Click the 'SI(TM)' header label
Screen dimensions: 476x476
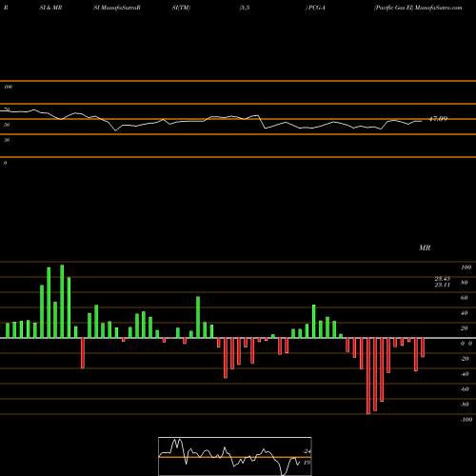181,8
